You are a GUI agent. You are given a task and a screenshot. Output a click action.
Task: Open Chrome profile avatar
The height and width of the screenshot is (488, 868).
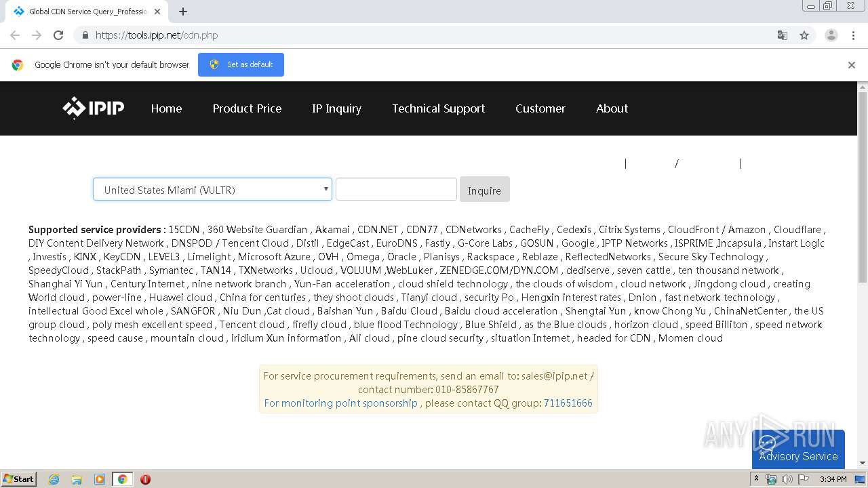(x=831, y=35)
